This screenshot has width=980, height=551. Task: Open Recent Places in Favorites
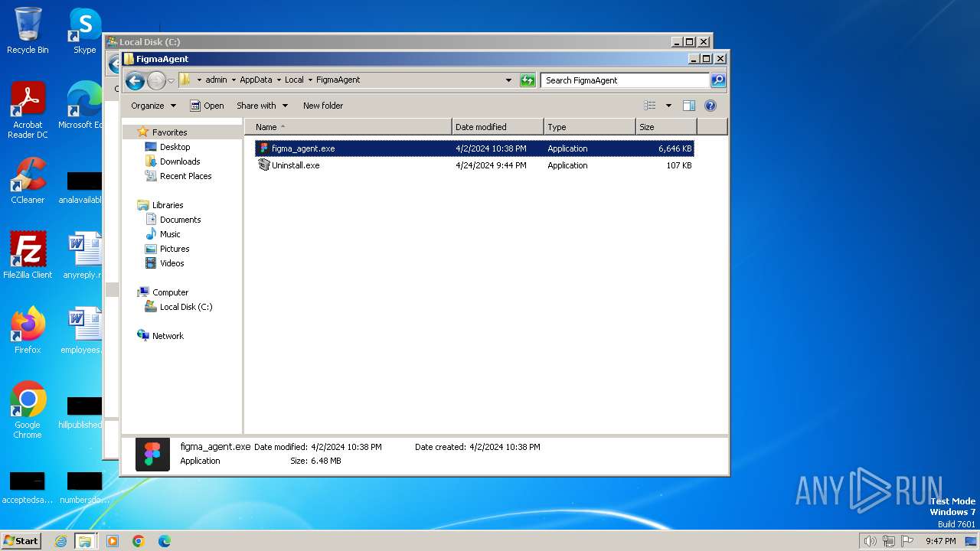coord(185,176)
